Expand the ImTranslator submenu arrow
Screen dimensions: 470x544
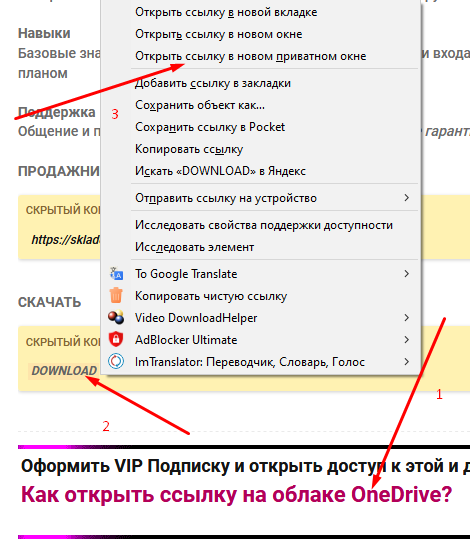pos(407,362)
